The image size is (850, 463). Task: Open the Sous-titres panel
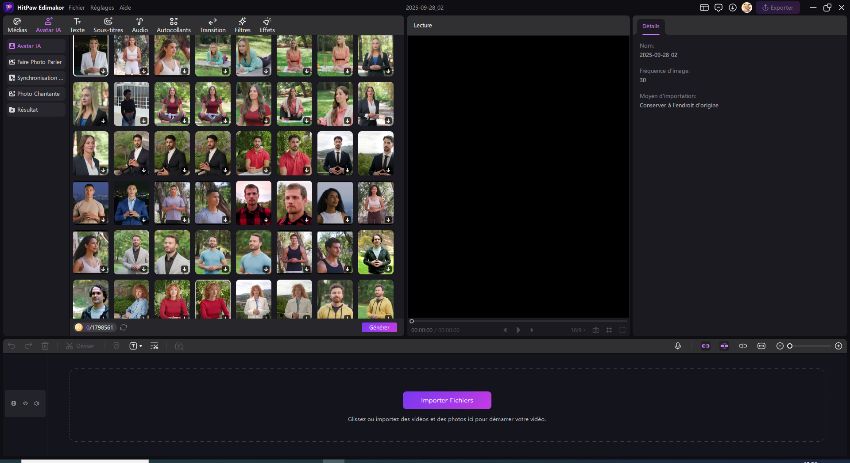click(x=108, y=25)
